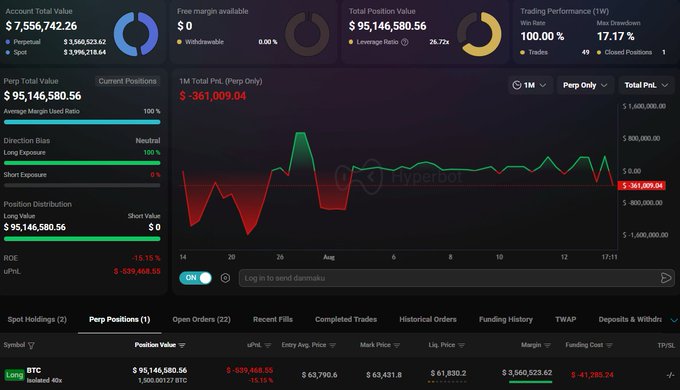Click the Long Exposure green bar
This screenshot has width=680, height=390.
[82, 163]
